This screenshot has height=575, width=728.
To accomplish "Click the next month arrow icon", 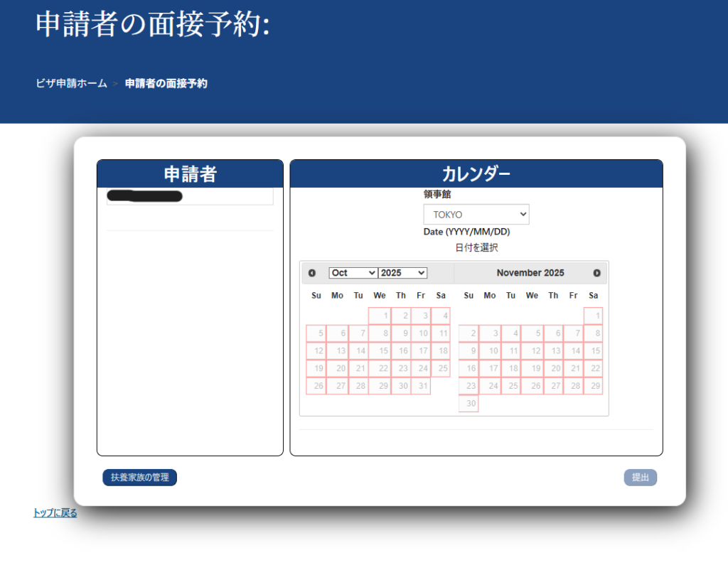I will (x=596, y=273).
